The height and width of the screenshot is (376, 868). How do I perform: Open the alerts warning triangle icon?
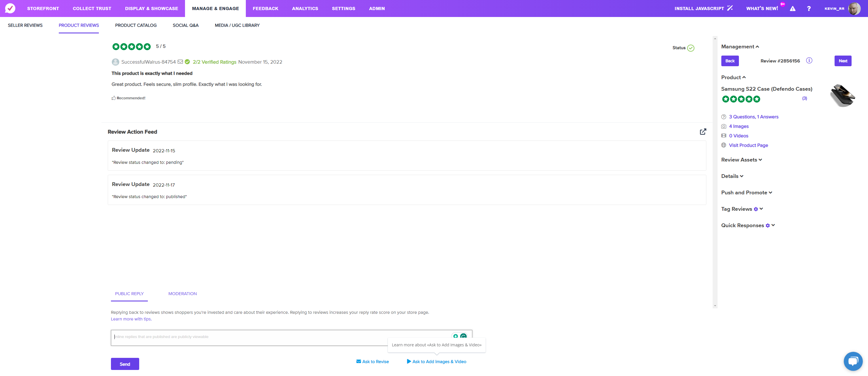(792, 8)
